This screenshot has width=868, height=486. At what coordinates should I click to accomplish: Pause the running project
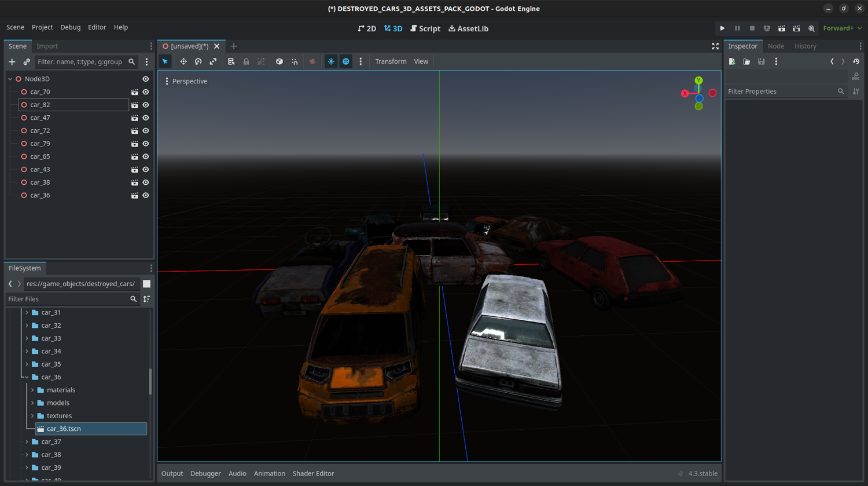point(737,28)
